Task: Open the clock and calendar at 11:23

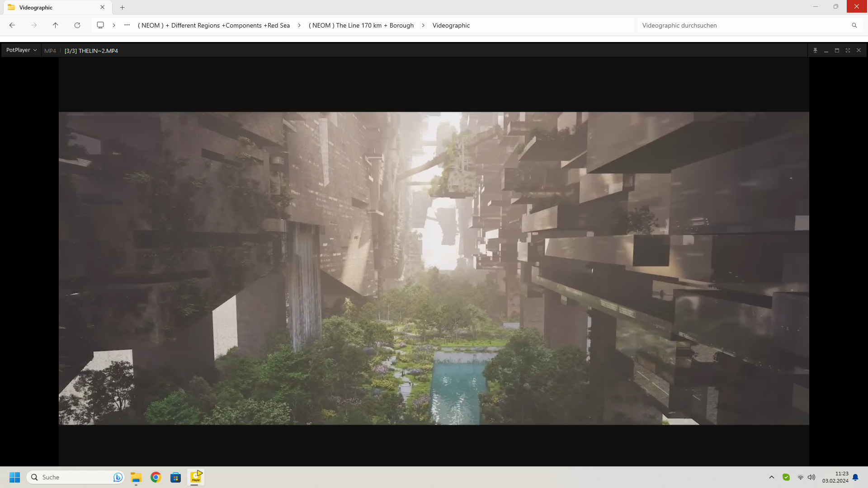Action: (x=835, y=477)
